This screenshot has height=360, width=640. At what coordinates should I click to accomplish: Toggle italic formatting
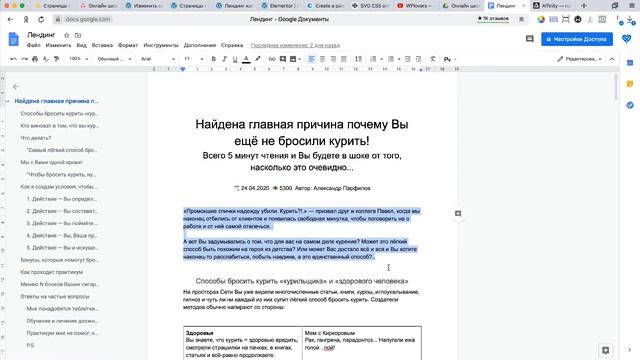coord(224,59)
